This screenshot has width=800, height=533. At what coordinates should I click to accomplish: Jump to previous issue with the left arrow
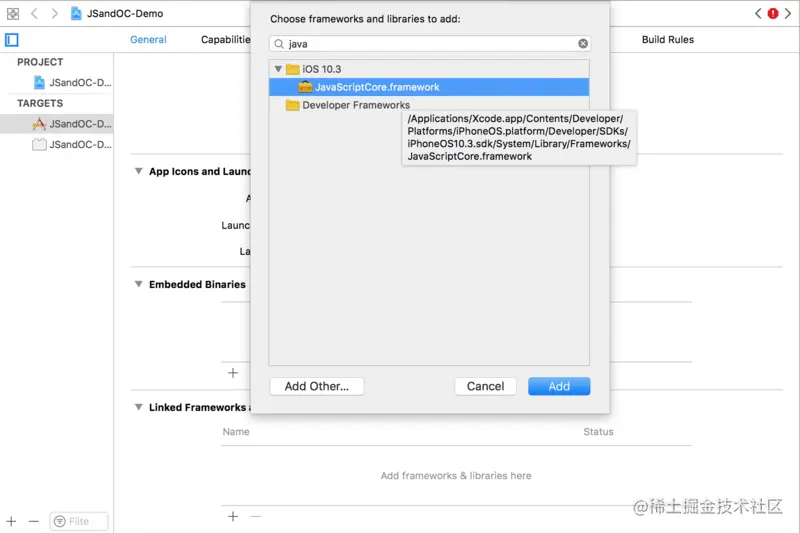(758, 14)
